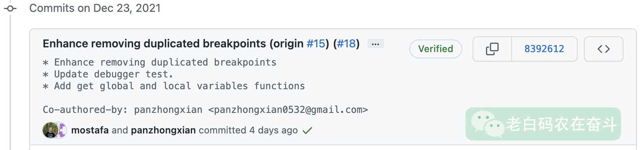Copy the full commit SHA
This screenshot has width=644, height=150.
tap(492, 49)
